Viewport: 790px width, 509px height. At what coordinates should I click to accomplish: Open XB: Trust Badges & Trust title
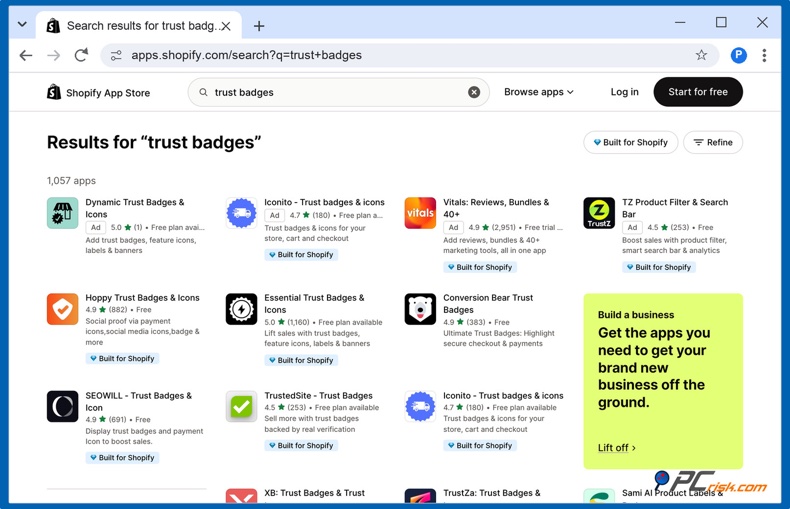click(314, 493)
